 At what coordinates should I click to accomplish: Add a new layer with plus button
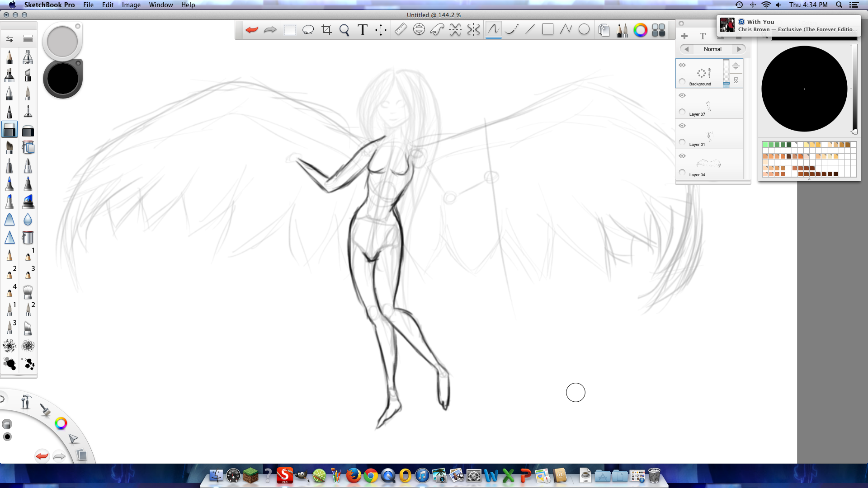click(684, 36)
